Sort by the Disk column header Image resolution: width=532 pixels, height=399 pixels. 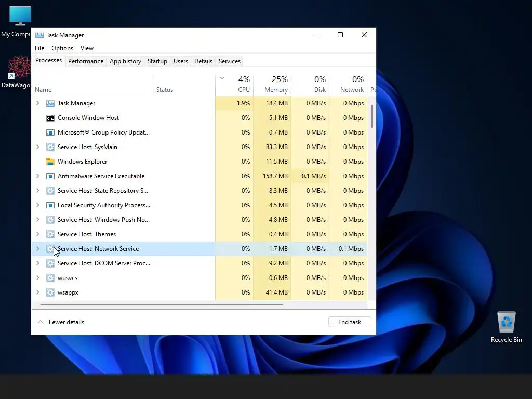[311, 85]
